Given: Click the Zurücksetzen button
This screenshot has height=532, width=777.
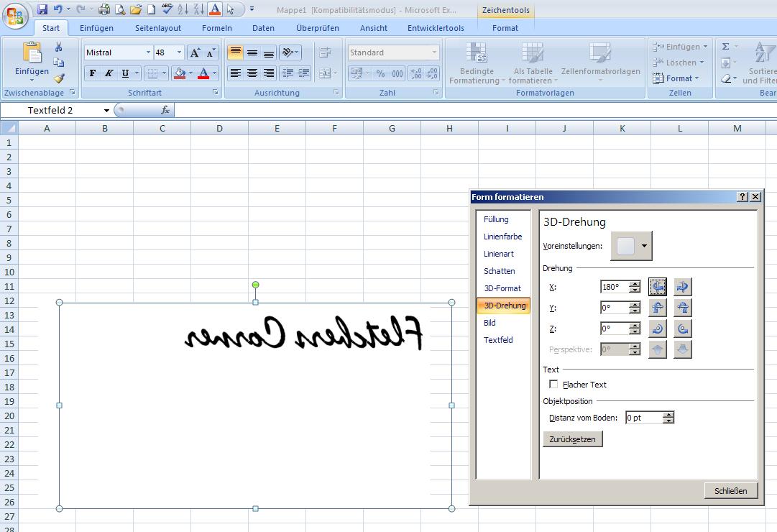Looking at the screenshot, I should [572, 439].
